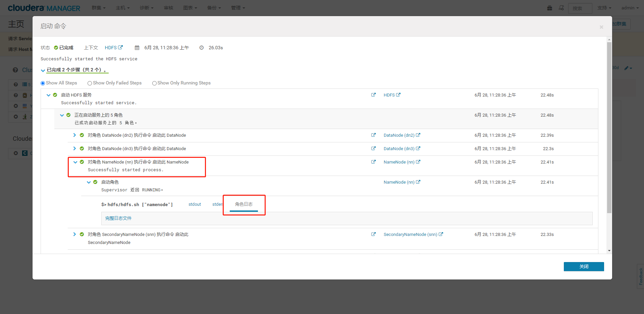
Task: Close the 启动 命令 dialog with X
Action: point(601,27)
